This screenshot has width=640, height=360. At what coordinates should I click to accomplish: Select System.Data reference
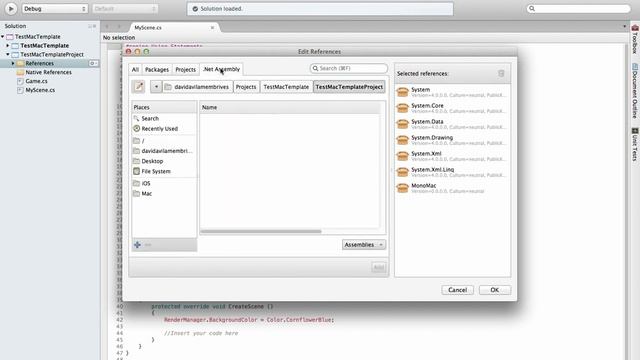pyautogui.click(x=452, y=124)
